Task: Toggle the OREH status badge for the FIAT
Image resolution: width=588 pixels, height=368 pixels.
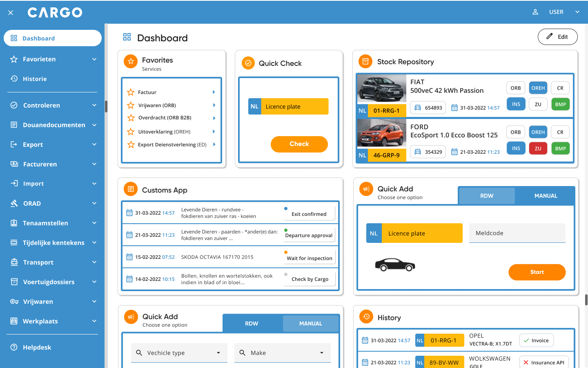Action: 538,88
